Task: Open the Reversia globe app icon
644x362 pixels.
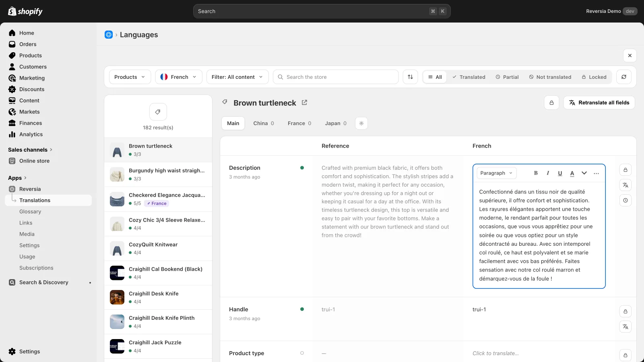Action: pos(109,35)
